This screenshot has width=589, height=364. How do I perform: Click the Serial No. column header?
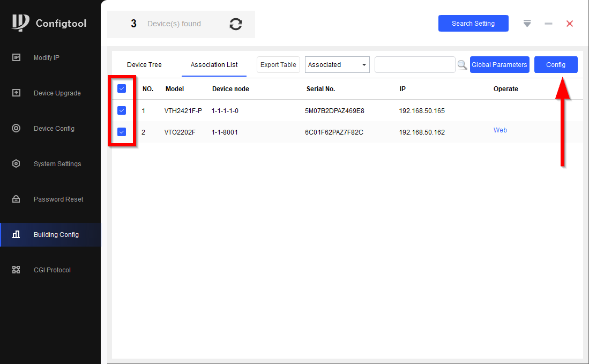pos(320,88)
